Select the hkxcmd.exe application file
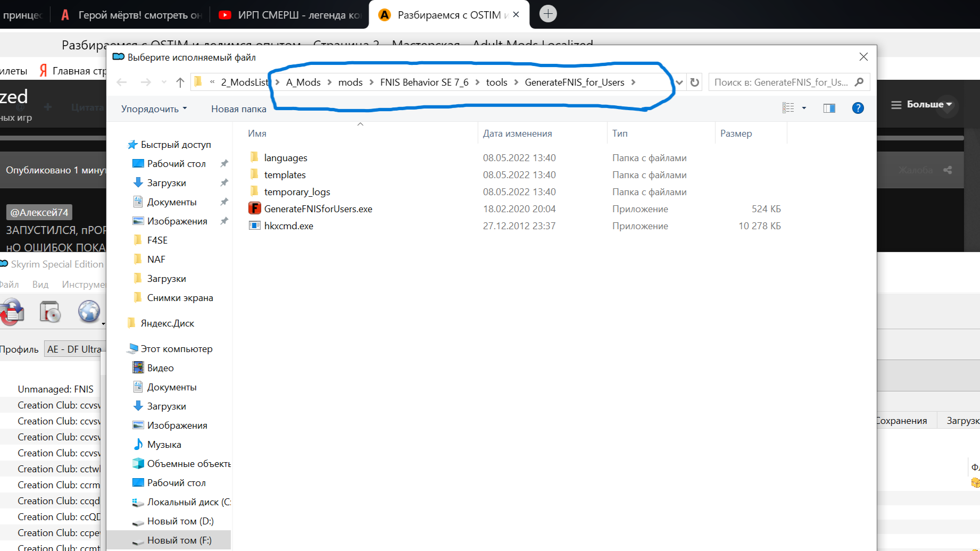980x551 pixels. [x=288, y=226]
